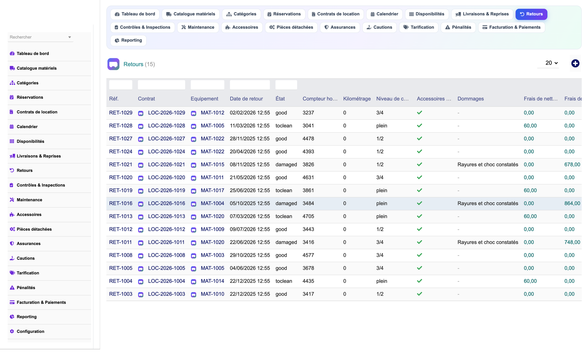Sort by État column header
The image size is (588, 364).
point(280,99)
